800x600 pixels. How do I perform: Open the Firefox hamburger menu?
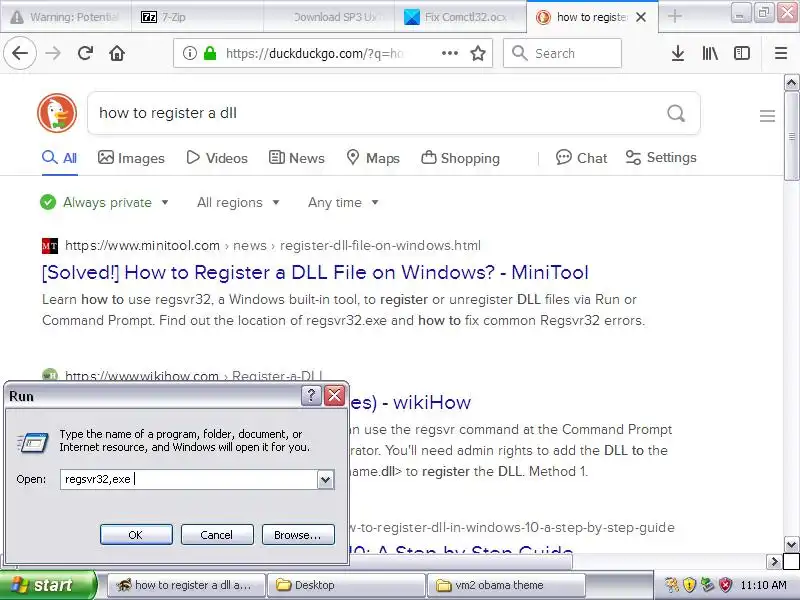(781, 53)
